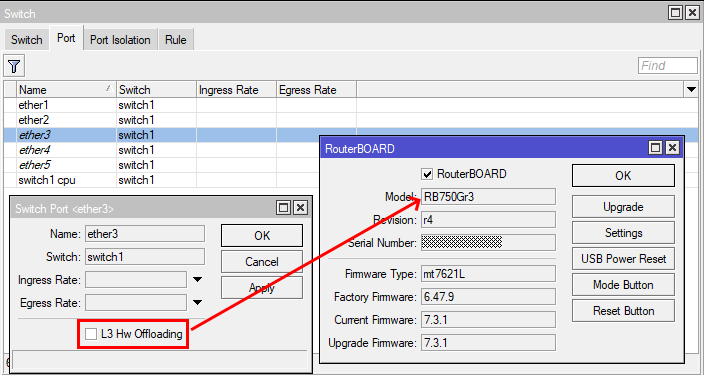This screenshot has width=704, height=375.
Task: Close the Switch Port ether3 dialog
Action: point(300,207)
